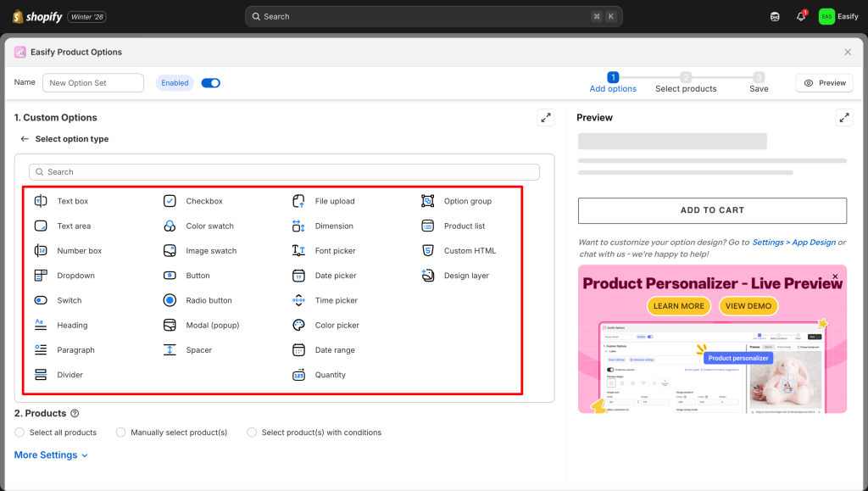868x491 pixels.
Task: Open Shopify notifications bell
Action: [801, 16]
